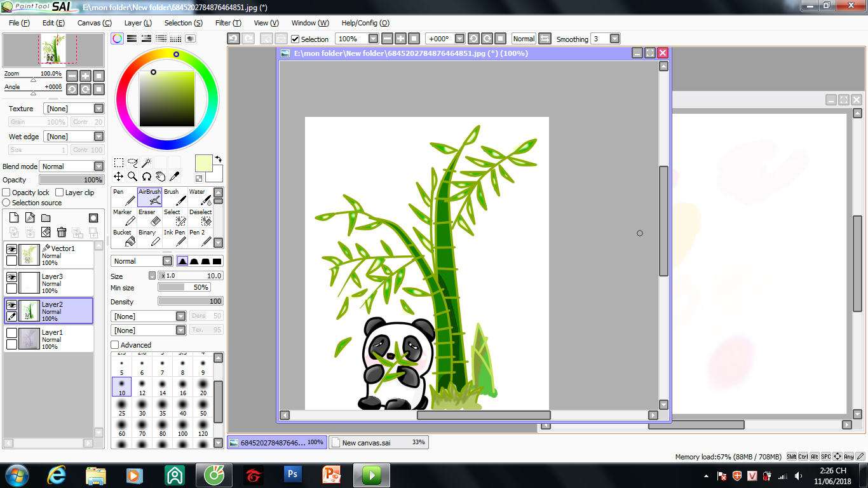Enable the Opacity lock checkbox
This screenshot has height=488, width=868.
(6, 193)
